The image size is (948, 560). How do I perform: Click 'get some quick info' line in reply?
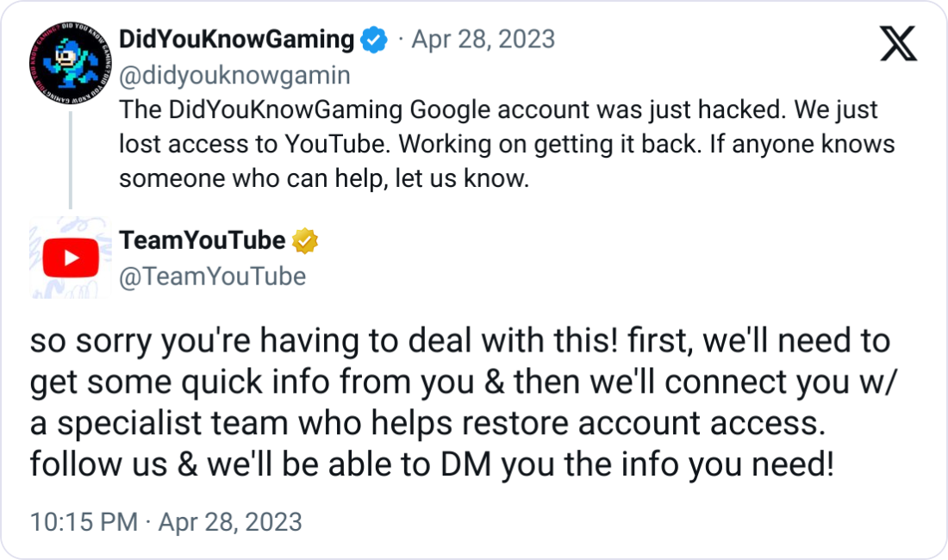pos(464,382)
